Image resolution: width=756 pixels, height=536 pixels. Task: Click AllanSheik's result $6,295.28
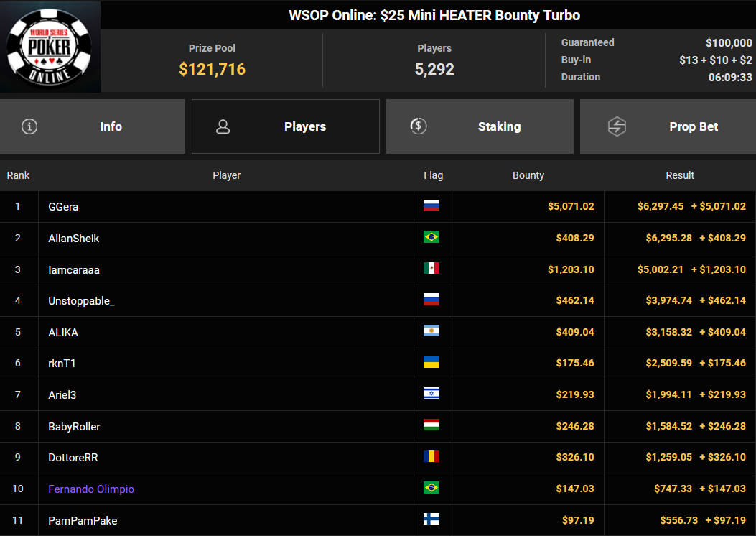tap(668, 238)
